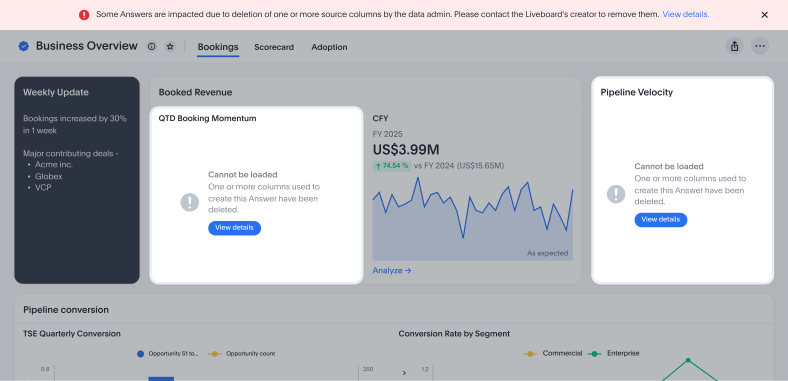Viewport: 788px width, 381px height.
Task: Select the VCP bullet item
Action: tap(43, 187)
